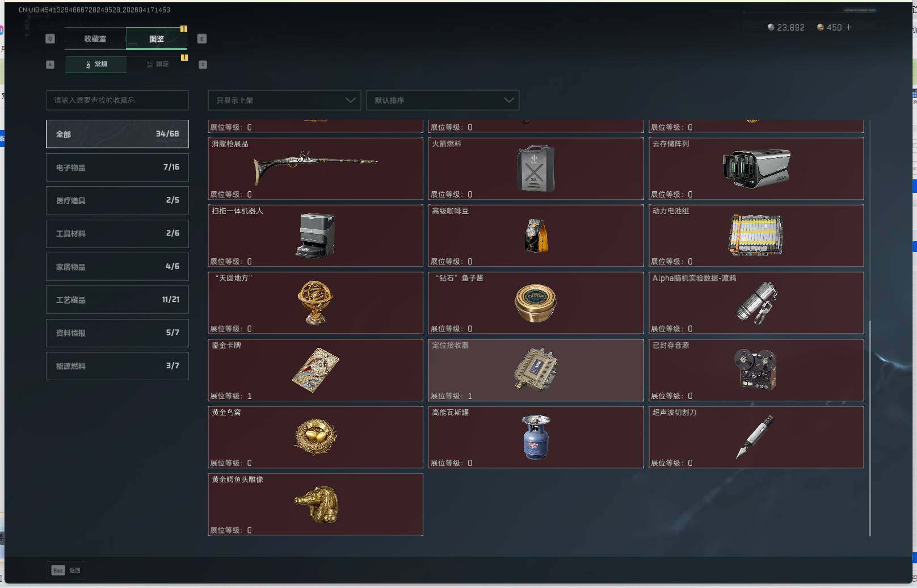
Task: Click the 黄金鳄鱼头雕像 crocodile statue icon
Action: point(316,504)
